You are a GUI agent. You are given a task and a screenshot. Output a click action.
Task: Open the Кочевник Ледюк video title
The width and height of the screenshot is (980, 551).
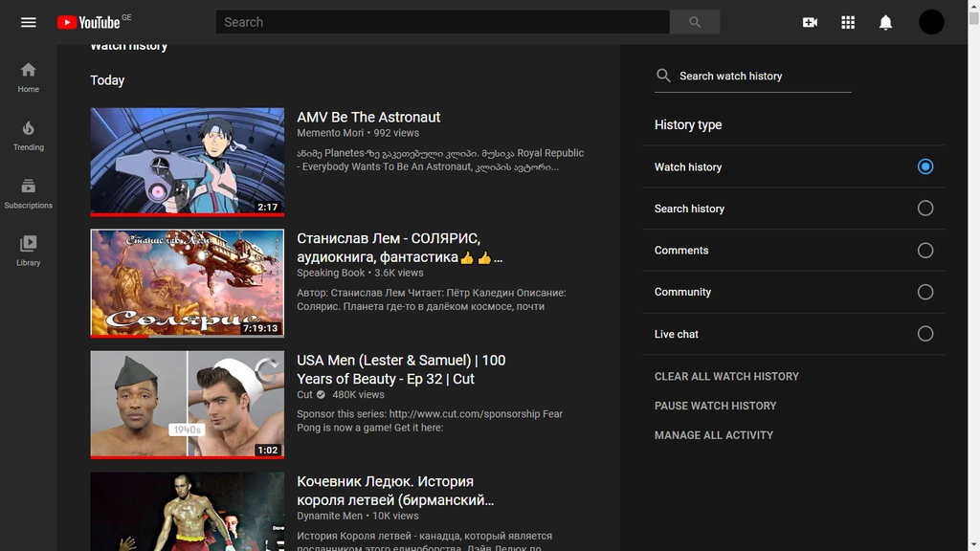pyautogui.click(x=395, y=491)
